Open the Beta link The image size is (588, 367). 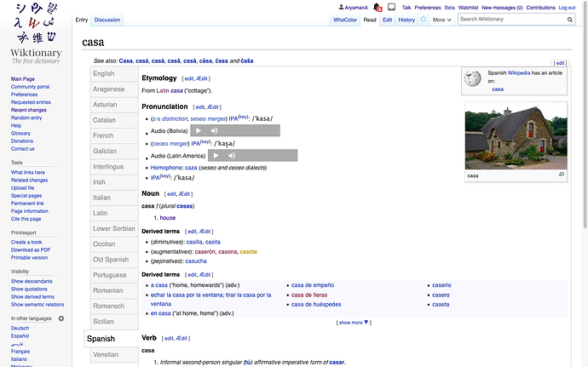[x=450, y=8]
